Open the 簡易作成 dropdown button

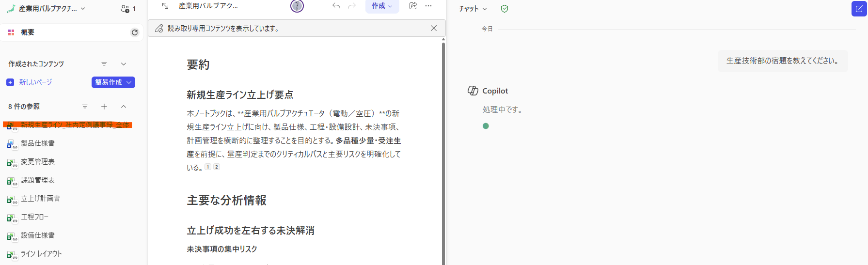coord(113,82)
